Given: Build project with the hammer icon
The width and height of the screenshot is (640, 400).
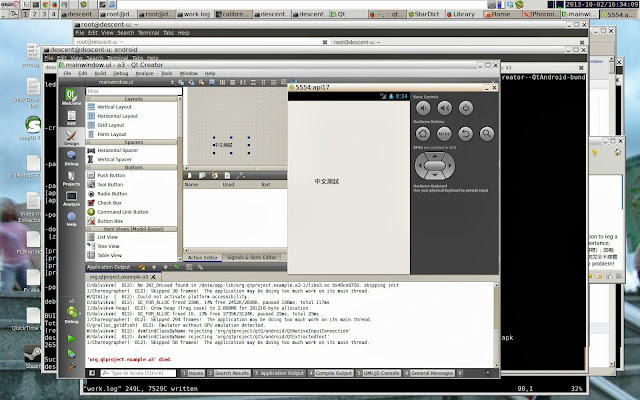Looking at the screenshot, I should [71, 368].
